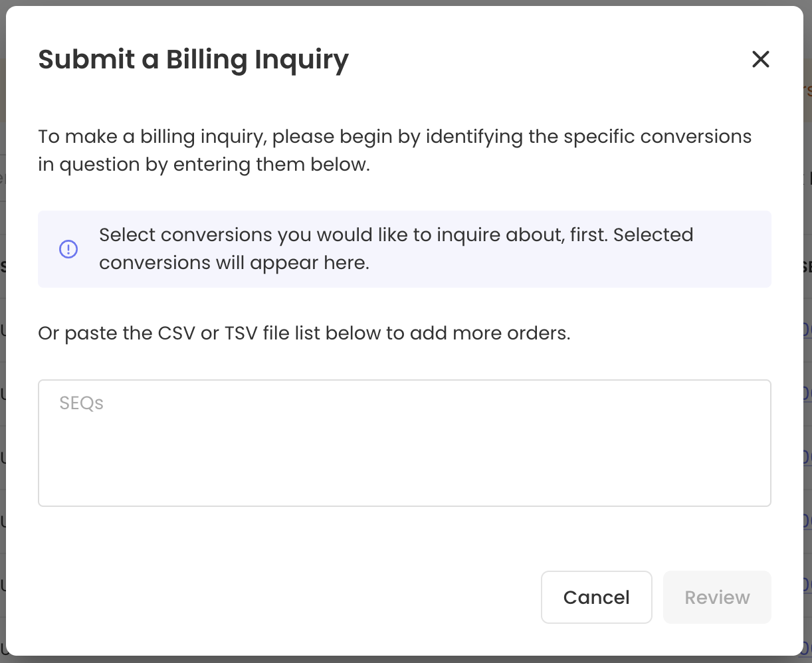
Task: Close the Billing Inquiry dialog with the X
Action: point(760,59)
